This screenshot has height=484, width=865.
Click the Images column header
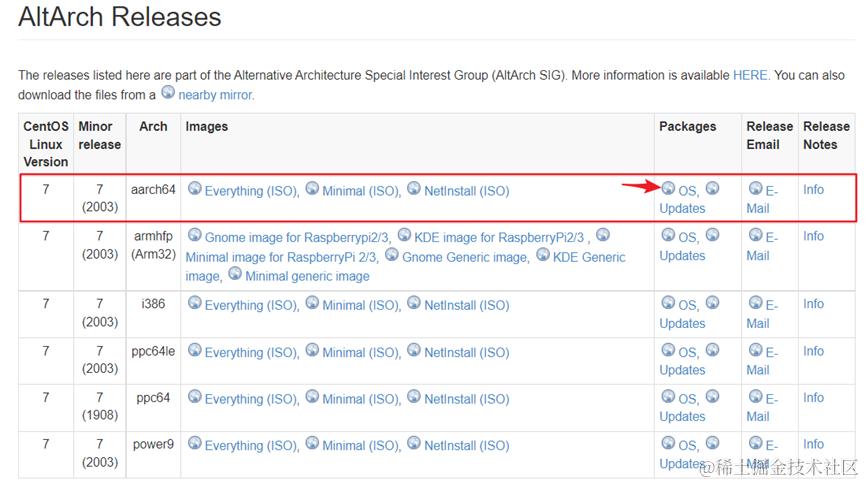click(417, 144)
